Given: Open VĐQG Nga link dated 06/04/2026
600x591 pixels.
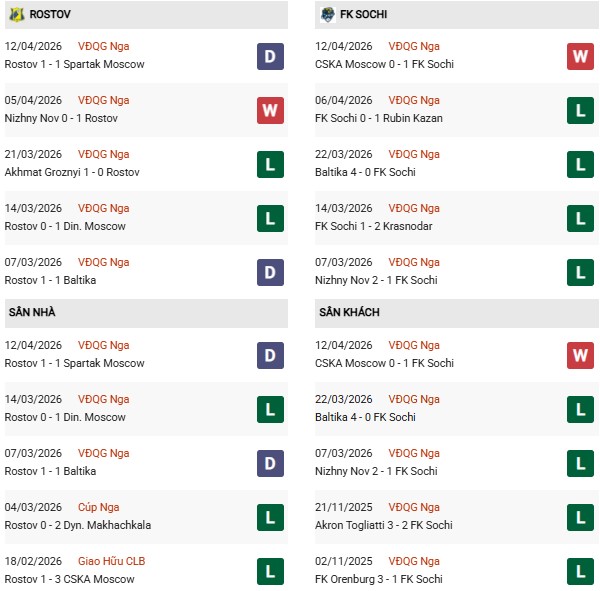Looking at the screenshot, I should [x=414, y=100].
